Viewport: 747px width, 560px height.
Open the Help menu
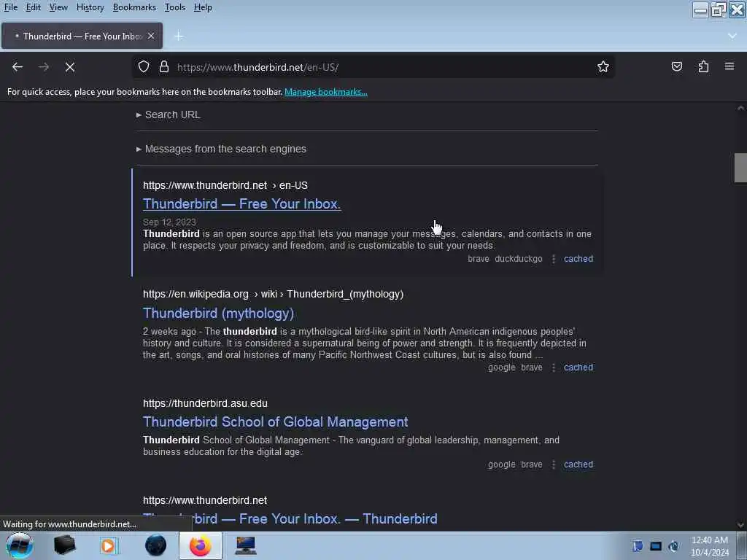coord(203,7)
